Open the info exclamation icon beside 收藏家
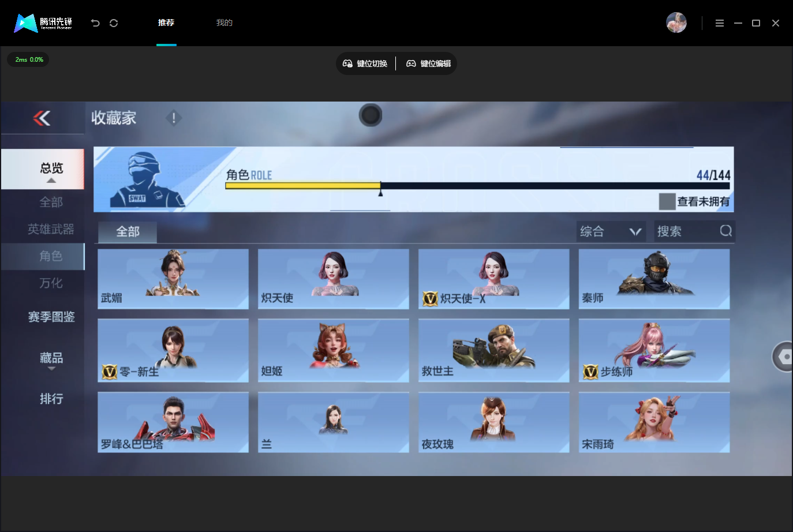 point(174,118)
